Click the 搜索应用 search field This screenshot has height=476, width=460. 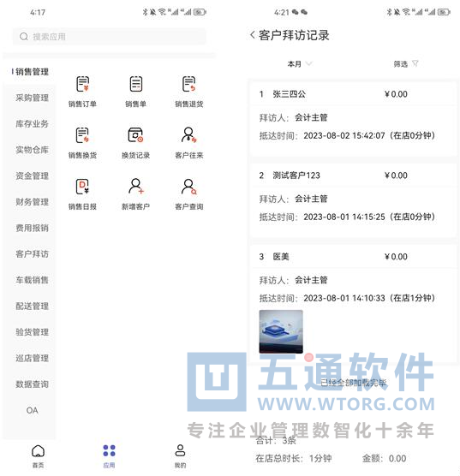(110, 37)
